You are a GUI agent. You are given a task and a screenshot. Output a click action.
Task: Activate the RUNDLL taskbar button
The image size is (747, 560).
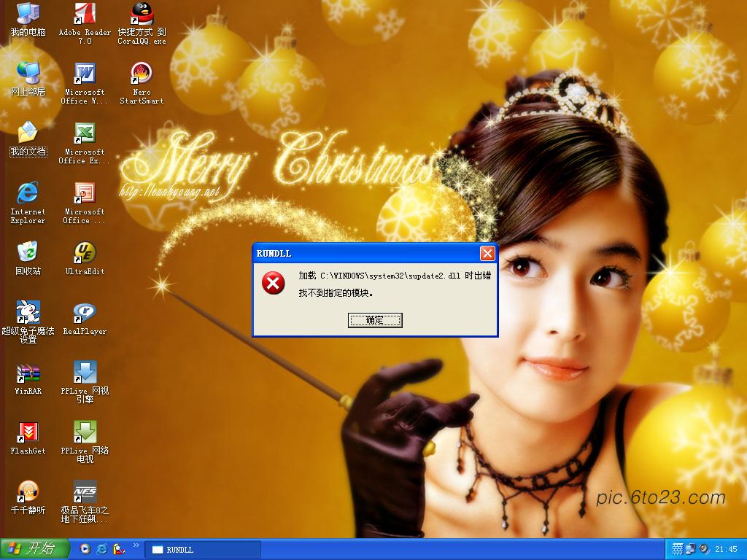coord(203,550)
